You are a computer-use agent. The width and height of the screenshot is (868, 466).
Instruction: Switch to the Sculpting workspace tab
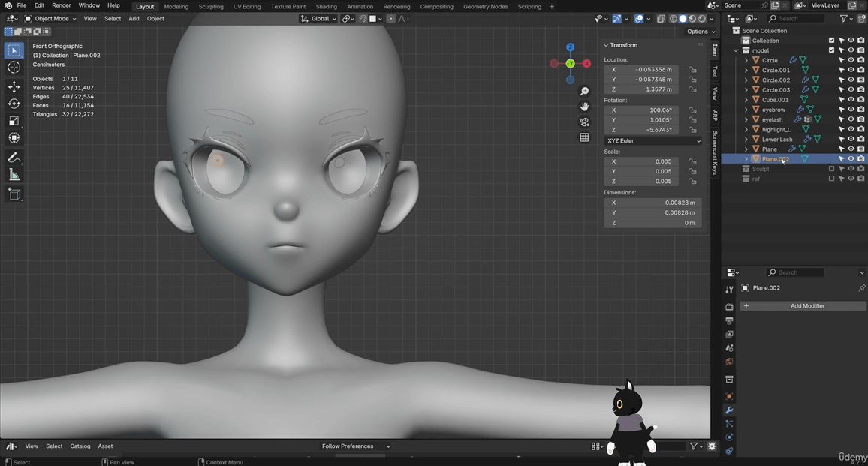[210, 6]
